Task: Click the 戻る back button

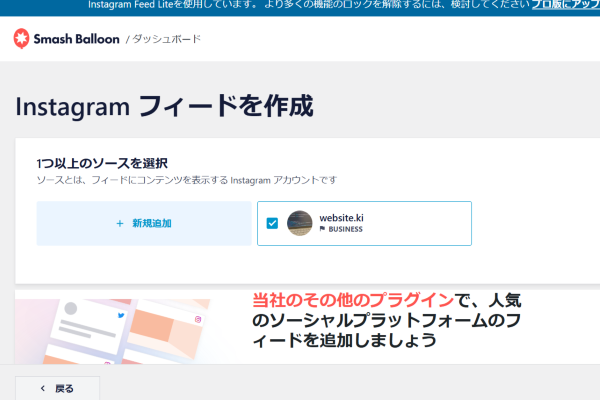Action: pos(57,388)
